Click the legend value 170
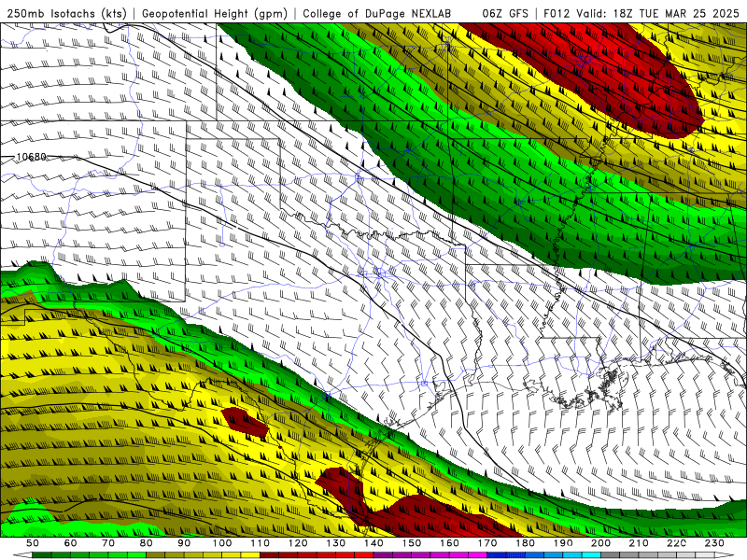Image resolution: width=747 pixels, height=560 pixels. click(487, 543)
